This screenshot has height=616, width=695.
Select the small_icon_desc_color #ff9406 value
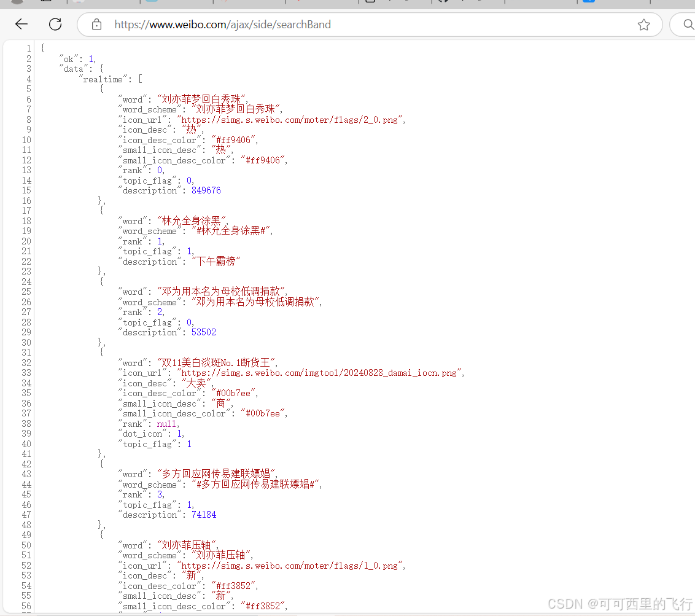[x=264, y=160]
